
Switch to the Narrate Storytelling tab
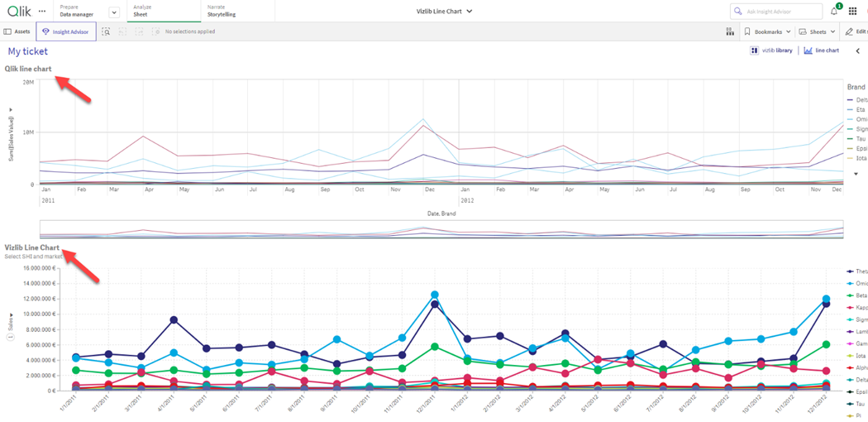click(x=222, y=11)
